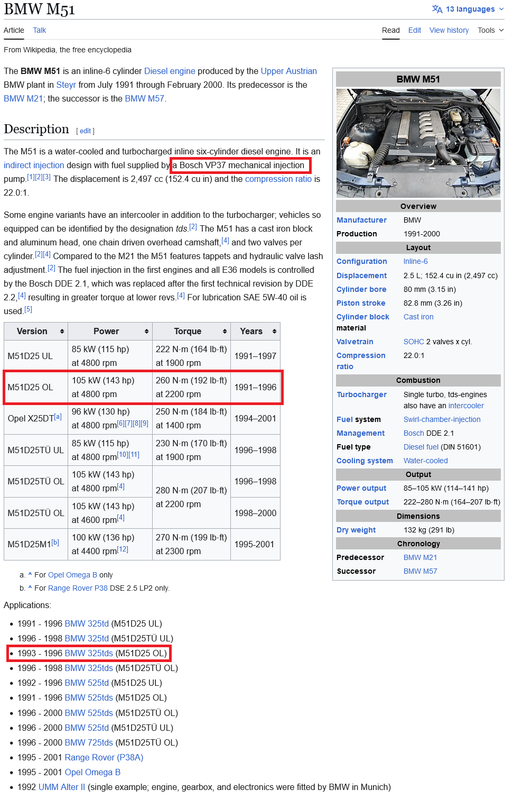Open Piston stroke infobox link

361,303
